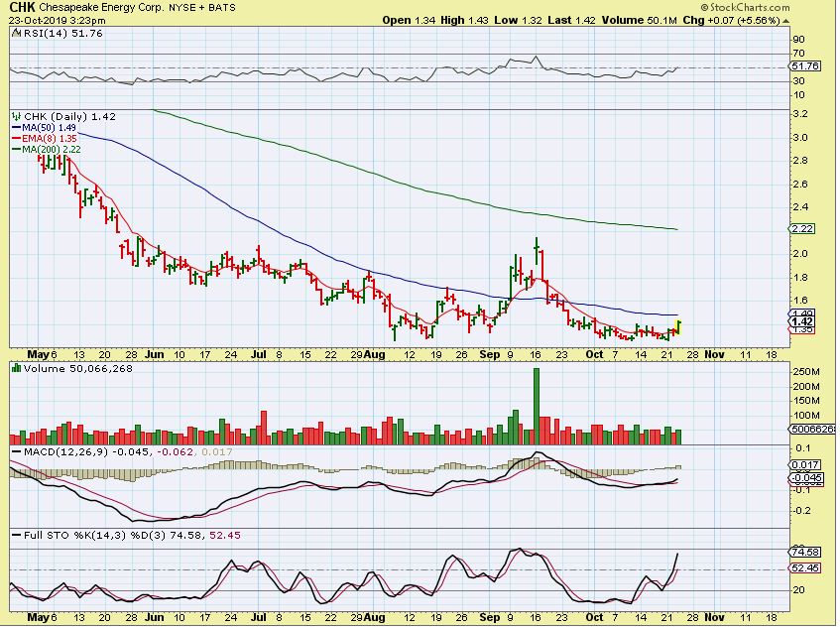Click the 3.2 price axis label
Viewport: 840px width, 627px height.
point(801,114)
